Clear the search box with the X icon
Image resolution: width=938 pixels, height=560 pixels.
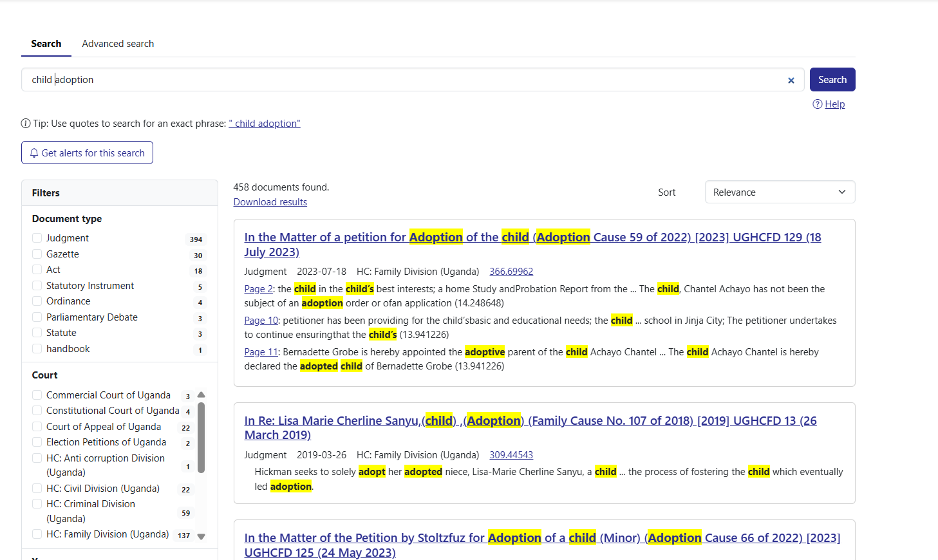coord(791,80)
